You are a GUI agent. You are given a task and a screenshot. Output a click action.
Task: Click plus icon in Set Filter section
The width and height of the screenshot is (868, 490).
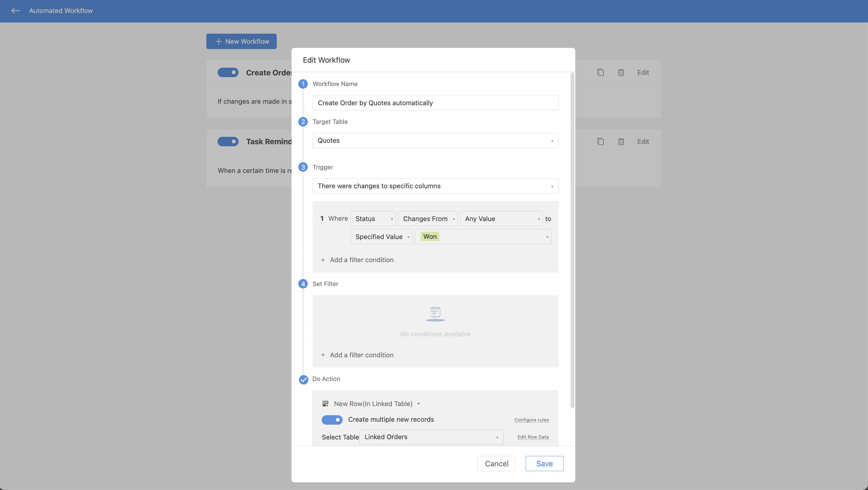pos(323,355)
